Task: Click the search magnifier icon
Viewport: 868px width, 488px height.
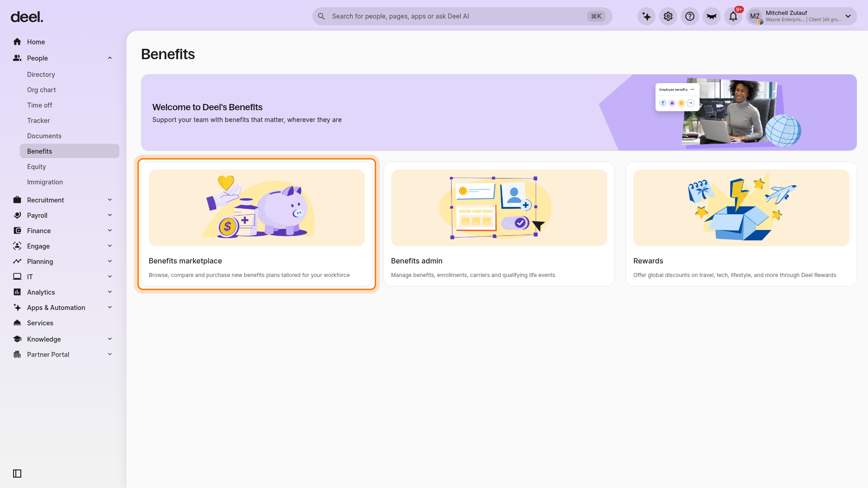Action: [321, 16]
